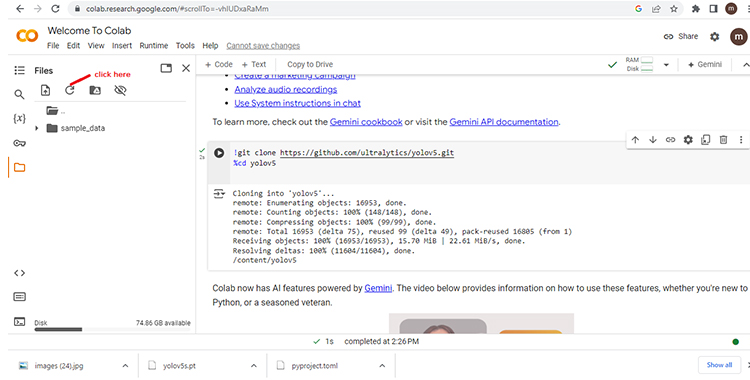
Task: Open the Gemini assistant
Action: pyautogui.click(x=705, y=65)
